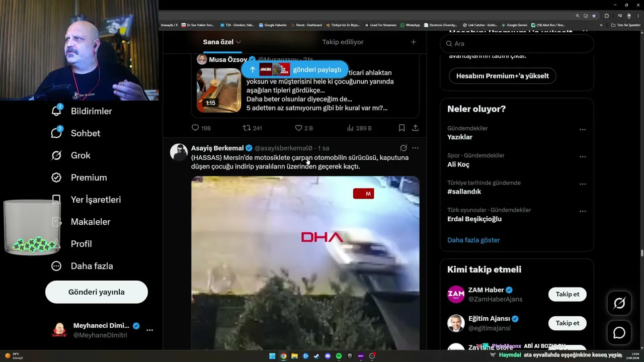644x362 pixels.
Task: Click the Meyhaneci Dimitri account avatar
Action: pos(59,330)
